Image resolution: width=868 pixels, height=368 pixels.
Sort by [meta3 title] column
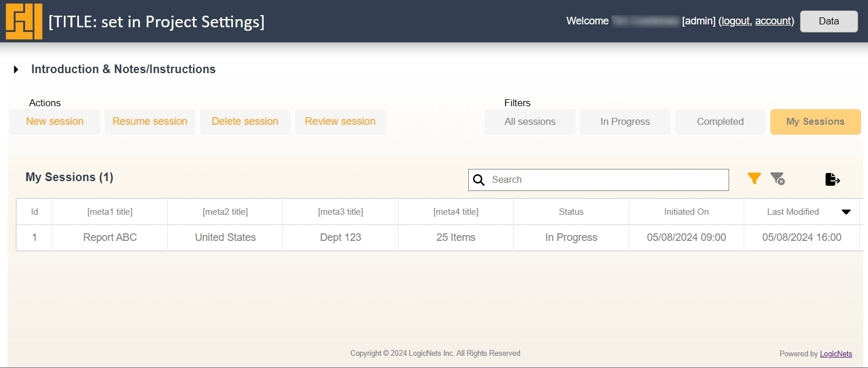click(340, 212)
